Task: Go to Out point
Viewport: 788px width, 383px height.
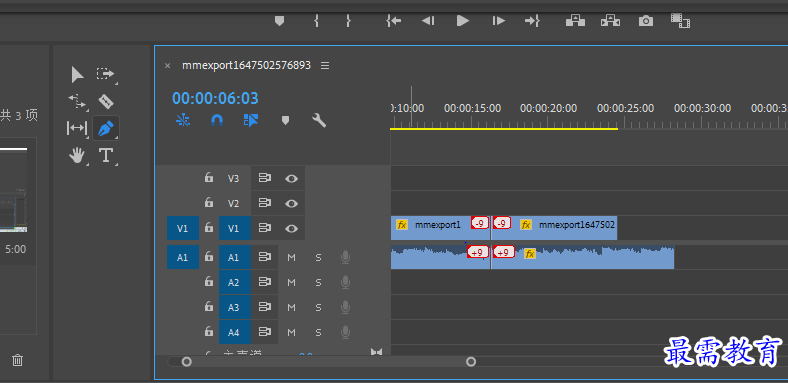Action: pyautogui.click(x=532, y=21)
